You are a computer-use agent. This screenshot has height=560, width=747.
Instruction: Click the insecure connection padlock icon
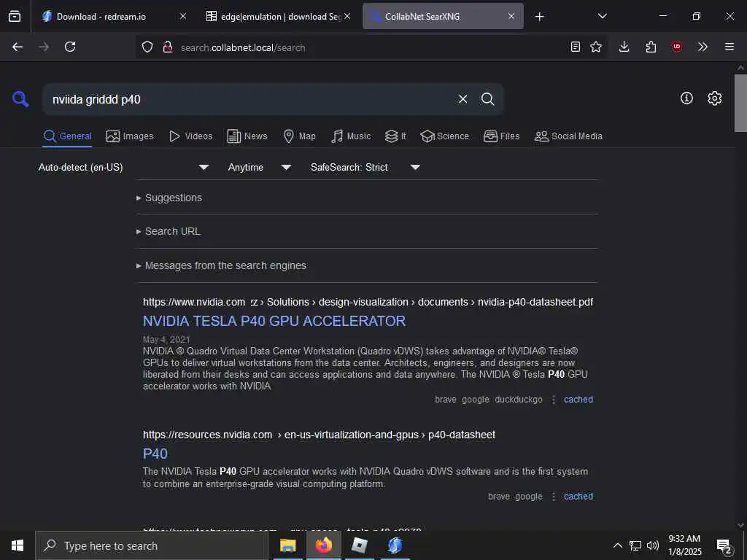167,47
